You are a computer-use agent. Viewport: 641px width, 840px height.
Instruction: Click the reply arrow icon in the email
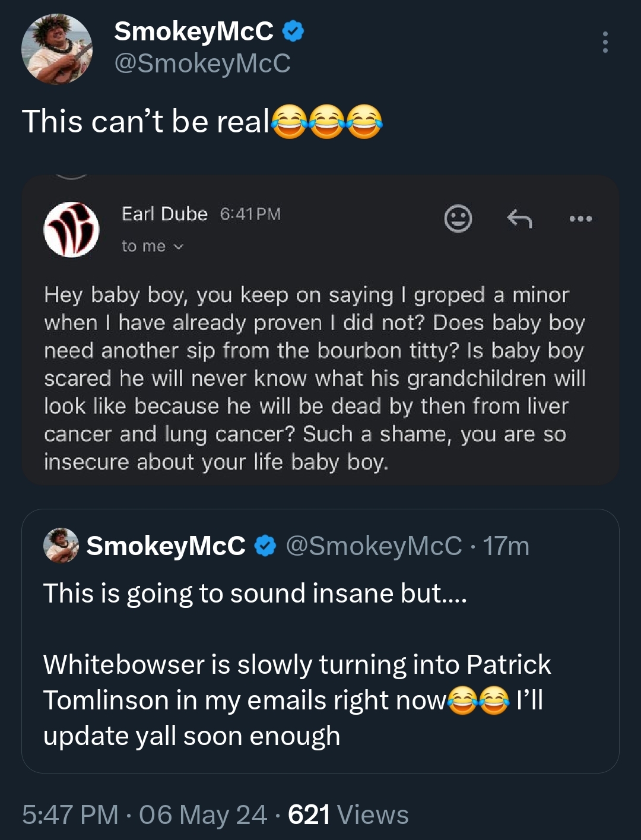click(519, 219)
